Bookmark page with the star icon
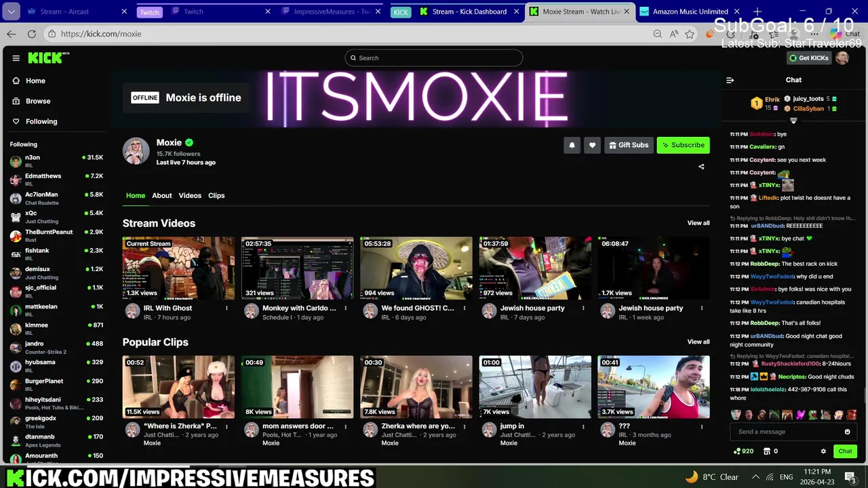868x488 pixels. tap(690, 34)
